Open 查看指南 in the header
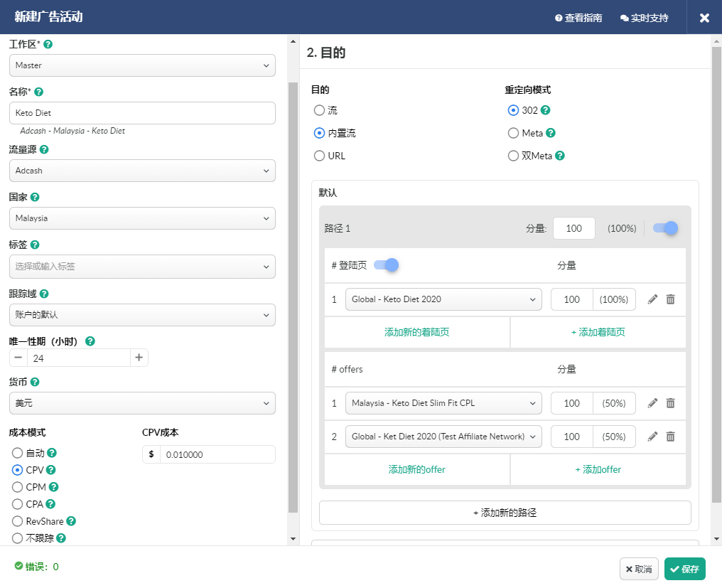722x588 pixels. [578, 18]
